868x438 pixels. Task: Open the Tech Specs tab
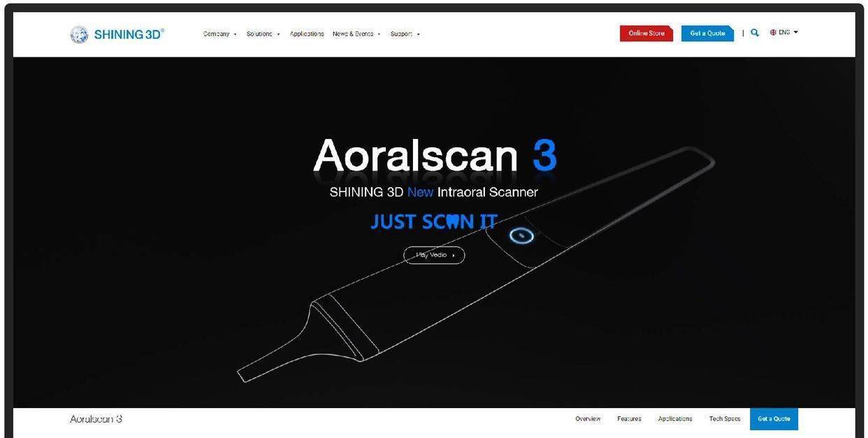725,419
